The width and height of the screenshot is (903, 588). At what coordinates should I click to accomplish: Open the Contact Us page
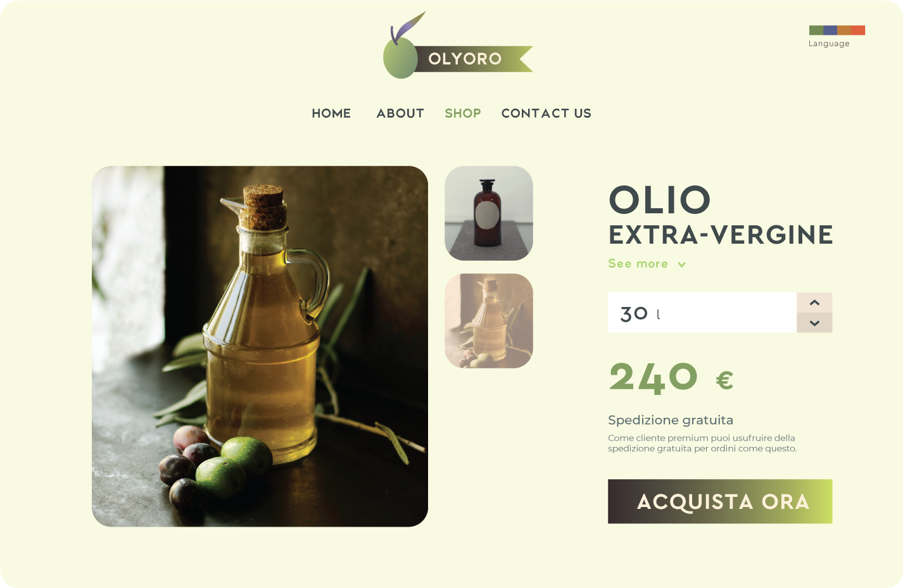pos(546,113)
